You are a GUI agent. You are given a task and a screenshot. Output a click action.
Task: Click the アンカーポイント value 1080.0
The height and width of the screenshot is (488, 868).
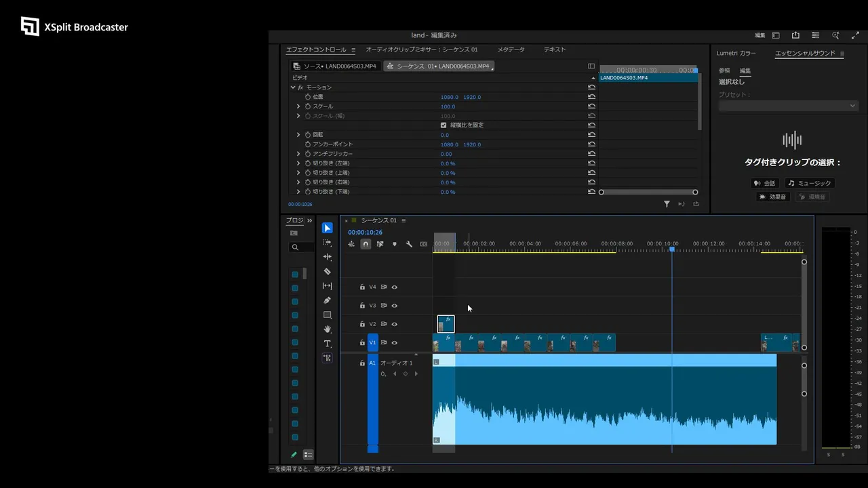pyautogui.click(x=449, y=144)
